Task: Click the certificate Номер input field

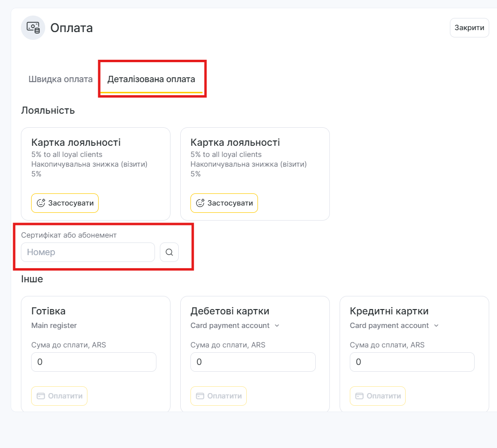Action: click(x=88, y=252)
